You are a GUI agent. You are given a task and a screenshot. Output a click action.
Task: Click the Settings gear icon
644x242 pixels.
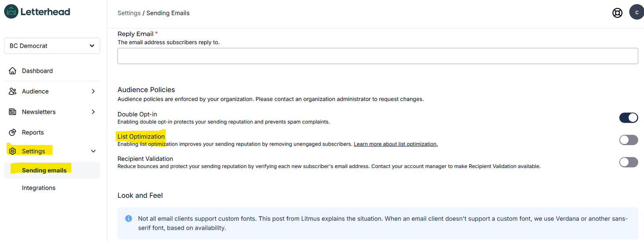(12, 151)
